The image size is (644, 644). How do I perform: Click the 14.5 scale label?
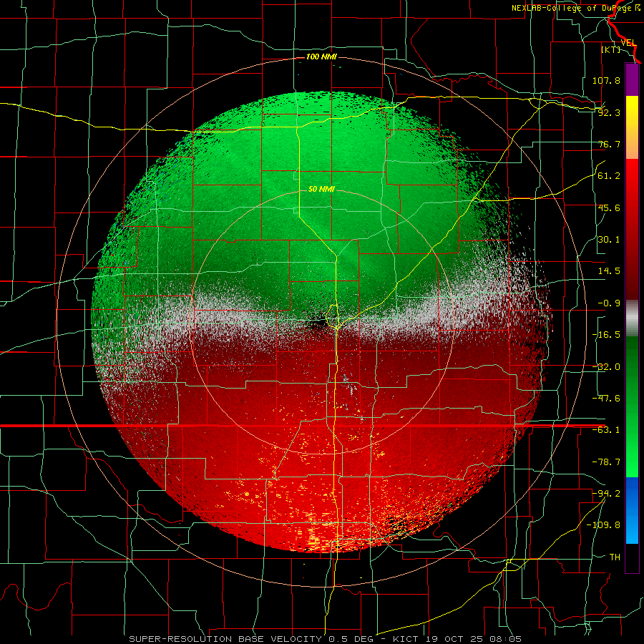pyautogui.click(x=609, y=271)
